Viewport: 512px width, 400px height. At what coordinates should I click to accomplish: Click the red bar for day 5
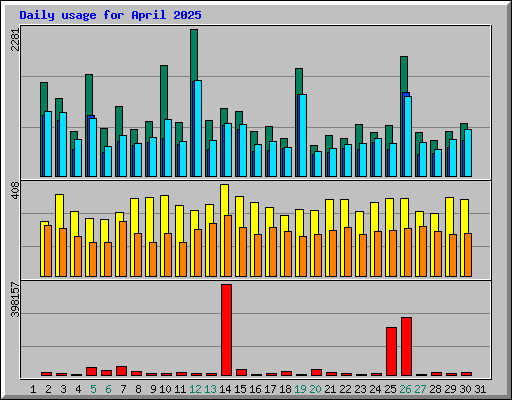coord(91,372)
